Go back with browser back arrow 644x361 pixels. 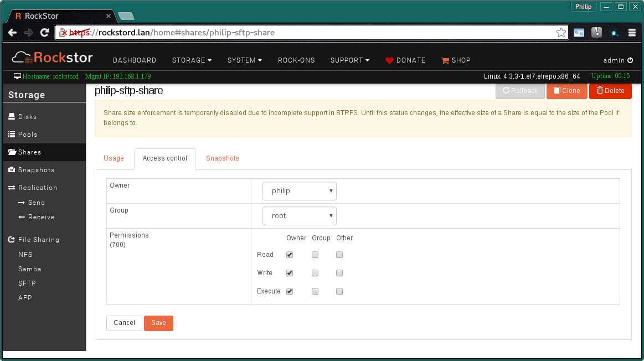click(12, 33)
